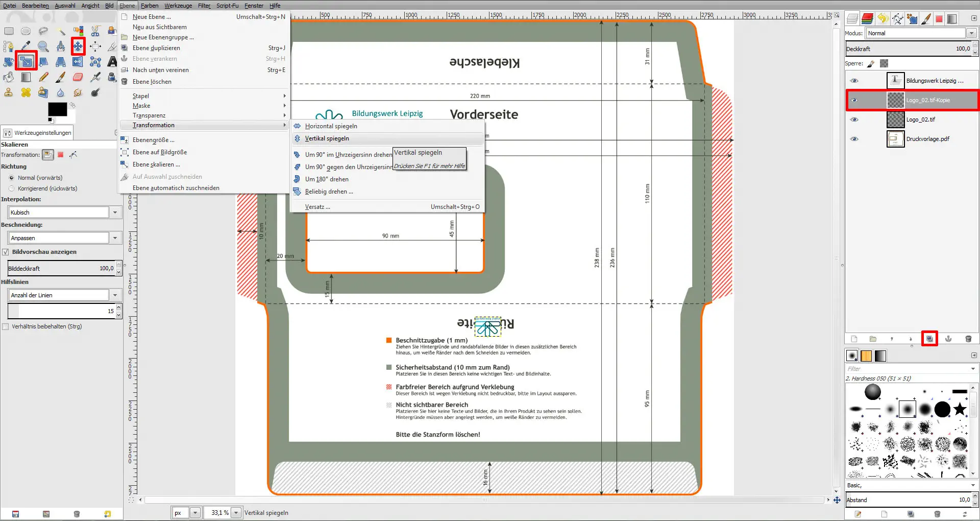
Task: Hide the Druckvorlage.pdf layer
Action: point(854,139)
